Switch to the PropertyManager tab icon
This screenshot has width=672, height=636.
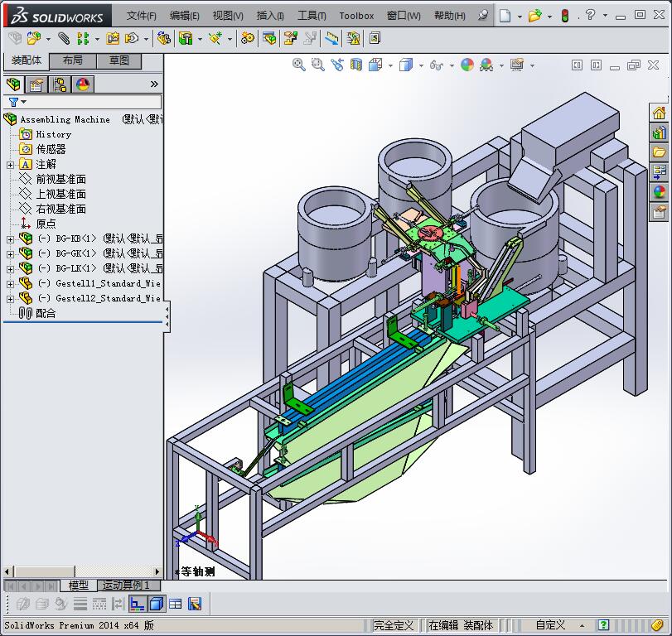tap(36, 84)
